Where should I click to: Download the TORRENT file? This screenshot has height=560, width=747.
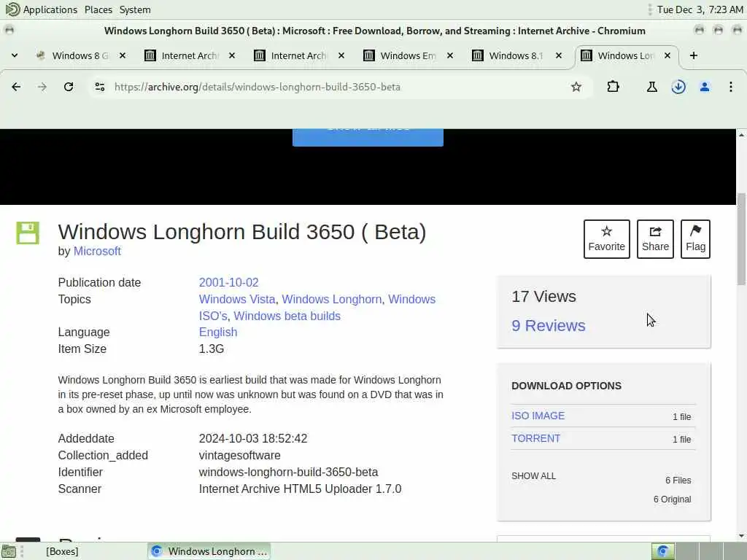(x=535, y=438)
